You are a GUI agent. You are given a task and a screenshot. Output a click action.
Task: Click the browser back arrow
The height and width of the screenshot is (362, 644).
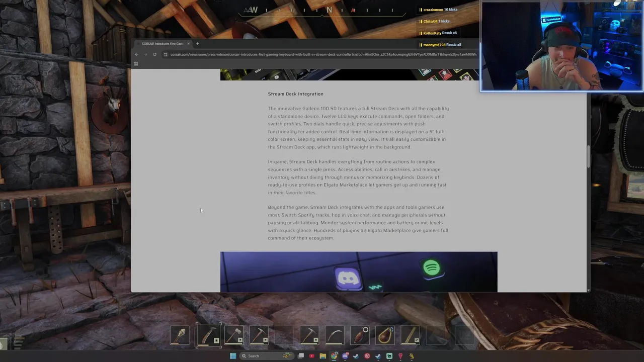(x=136, y=54)
